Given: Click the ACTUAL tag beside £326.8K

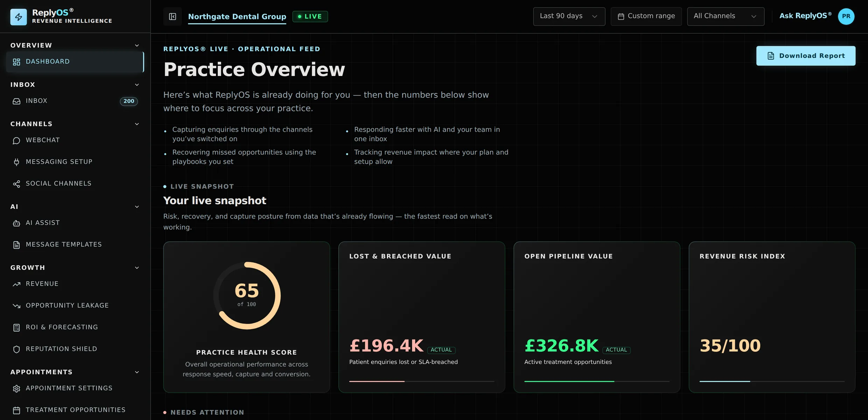Looking at the screenshot, I should click(x=616, y=350).
